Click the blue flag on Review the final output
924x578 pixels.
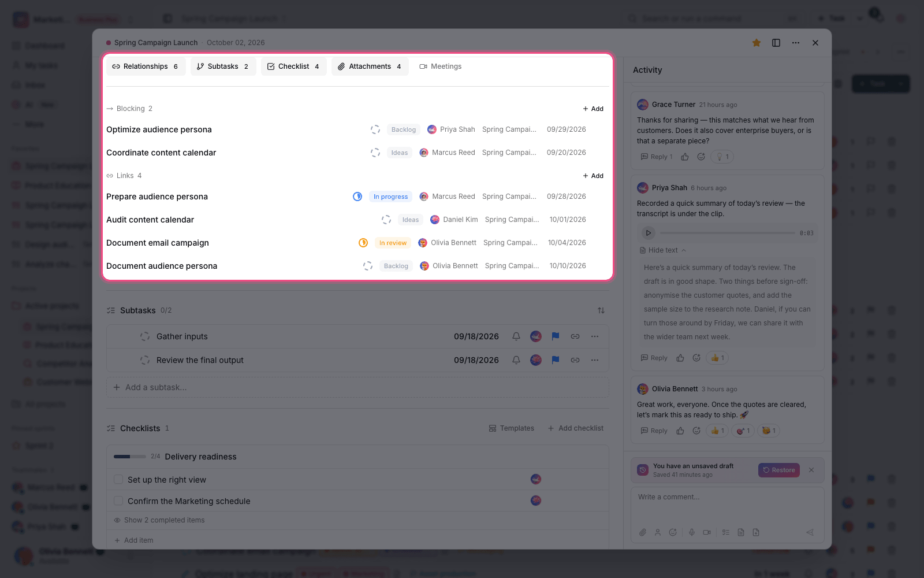[556, 360]
